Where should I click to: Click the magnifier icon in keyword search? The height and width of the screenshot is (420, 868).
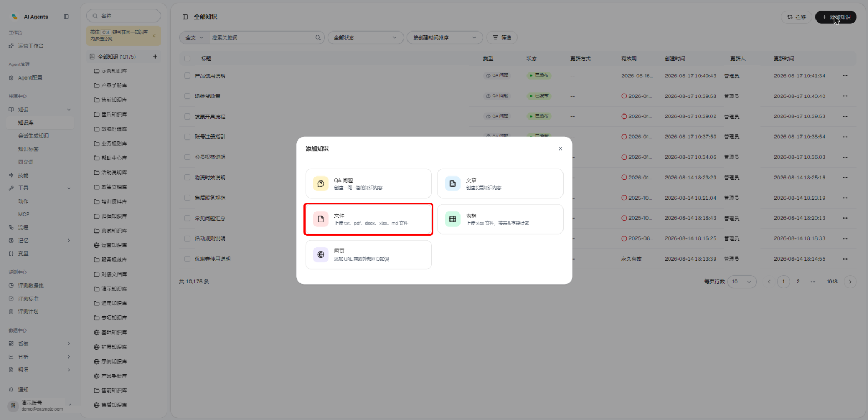click(x=318, y=38)
